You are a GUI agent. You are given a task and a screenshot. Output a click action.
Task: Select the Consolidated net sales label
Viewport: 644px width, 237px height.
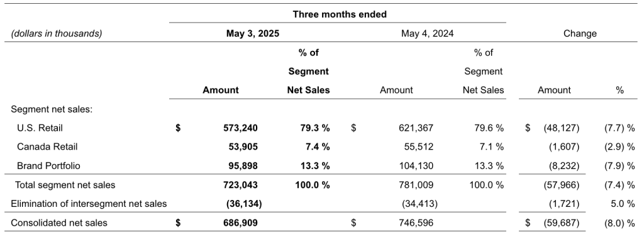coord(58,223)
